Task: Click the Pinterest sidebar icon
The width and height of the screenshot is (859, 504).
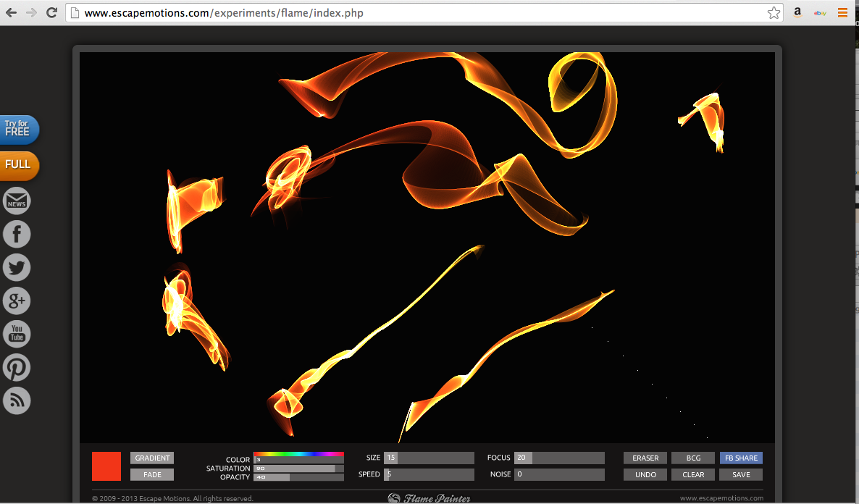Action: pyautogui.click(x=17, y=367)
